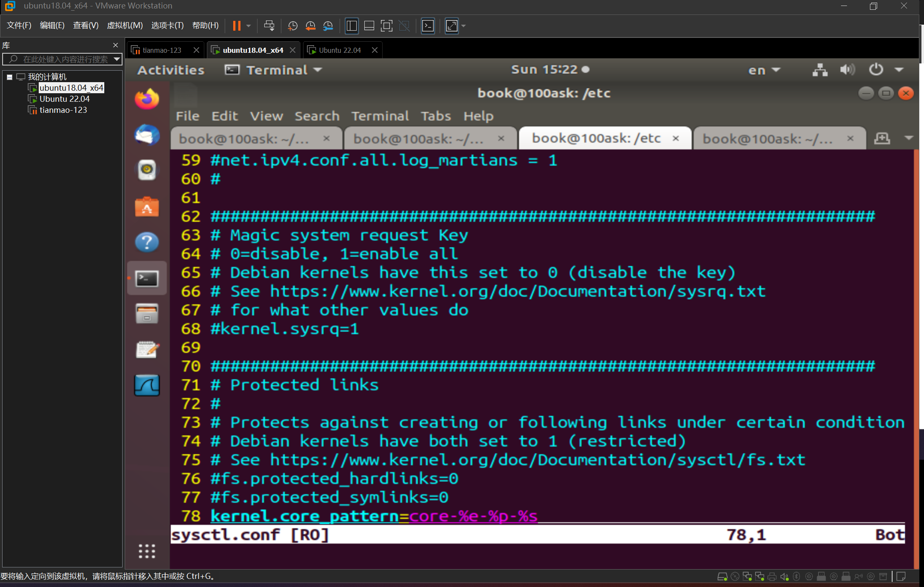Click the stretch guest display icon
This screenshot has width=924, height=587.
(452, 26)
